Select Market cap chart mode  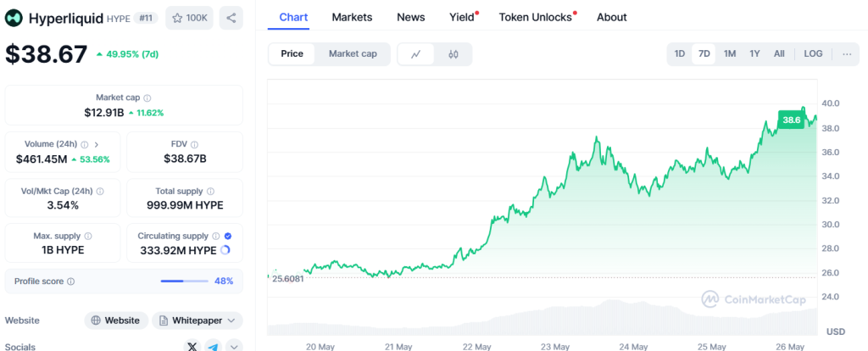point(353,53)
